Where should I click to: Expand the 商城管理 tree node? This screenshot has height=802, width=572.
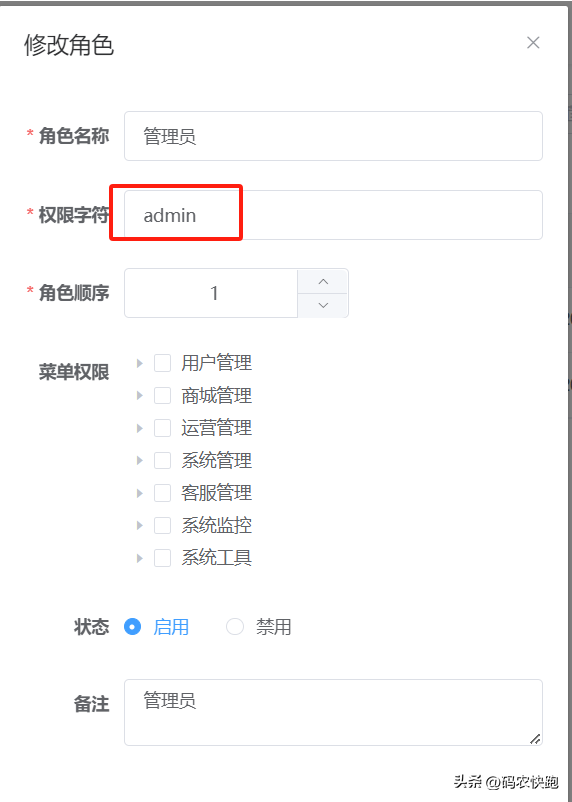pos(140,395)
